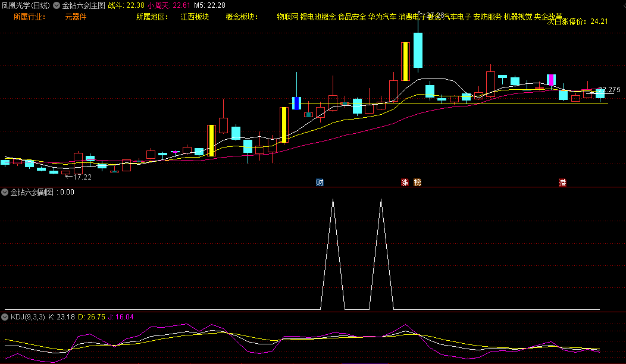
Task: Select the M5: 22.28 readout
Action: [209, 5]
